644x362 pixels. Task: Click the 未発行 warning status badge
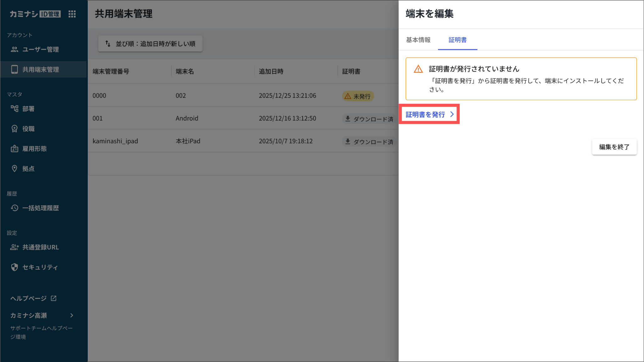(x=358, y=96)
